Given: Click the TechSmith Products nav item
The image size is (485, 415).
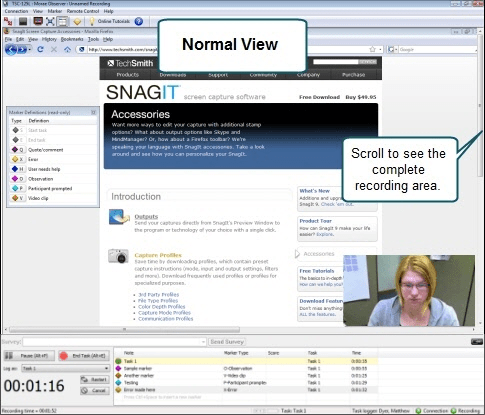Looking at the screenshot, I should [127, 75].
